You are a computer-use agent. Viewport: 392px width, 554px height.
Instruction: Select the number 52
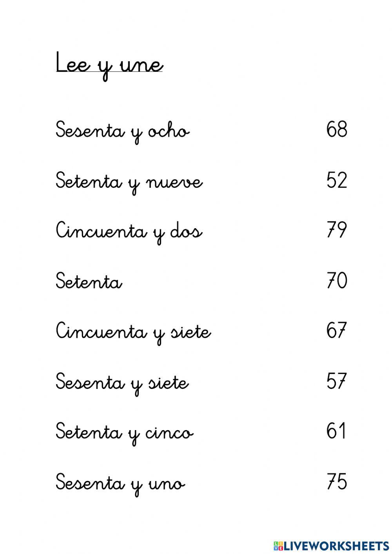337,180
